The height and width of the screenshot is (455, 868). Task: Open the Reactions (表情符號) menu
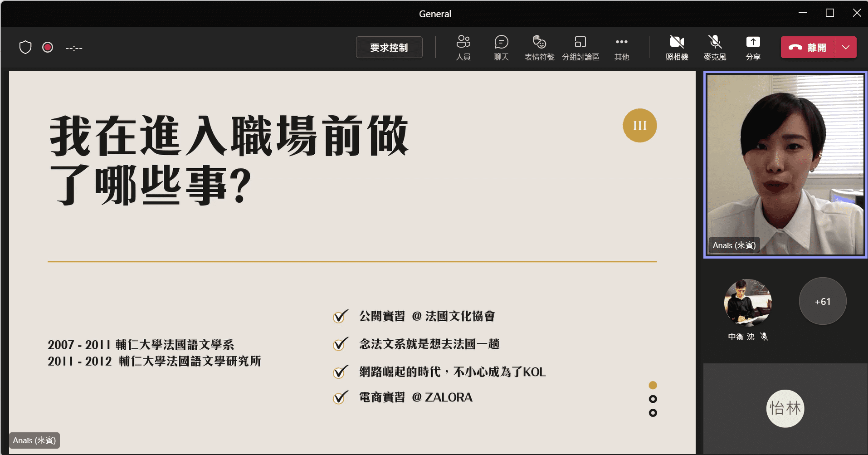tap(539, 48)
